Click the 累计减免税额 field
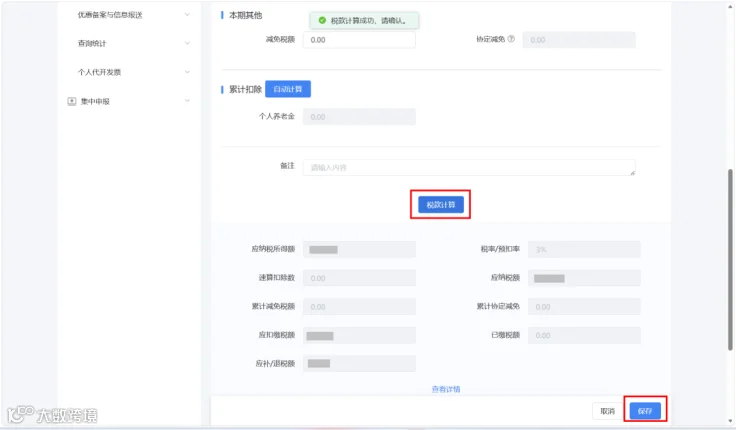Screen dimensions: 736x430 (359, 307)
